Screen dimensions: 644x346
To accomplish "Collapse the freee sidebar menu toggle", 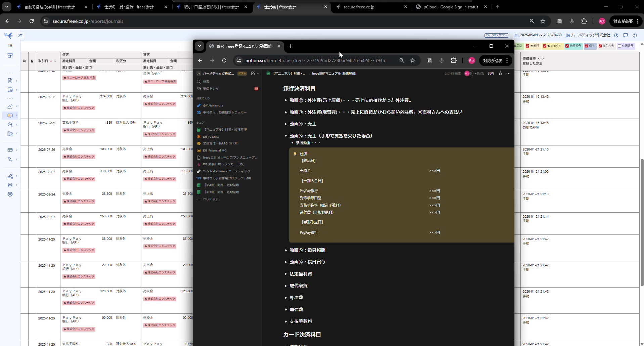I will click(x=20, y=36).
